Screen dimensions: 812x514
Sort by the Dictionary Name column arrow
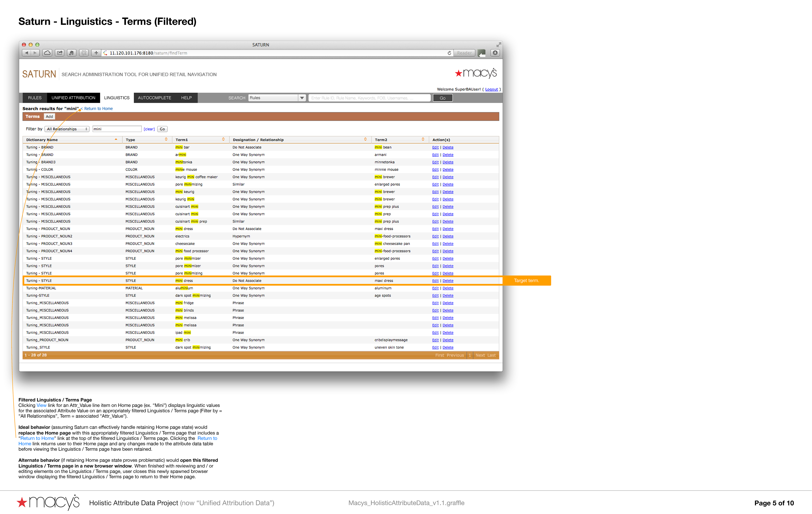[x=116, y=139]
